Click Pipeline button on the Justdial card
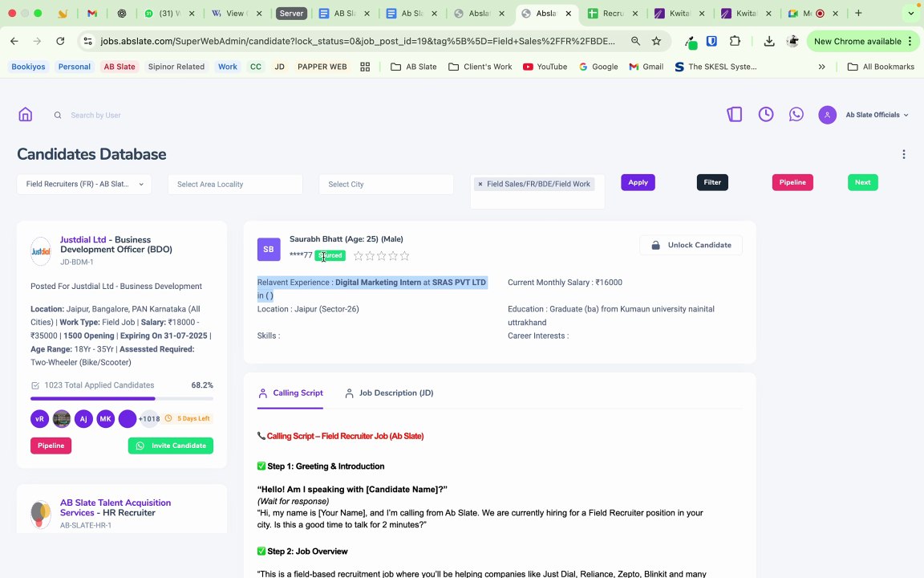The height and width of the screenshot is (578, 924). pos(51,446)
